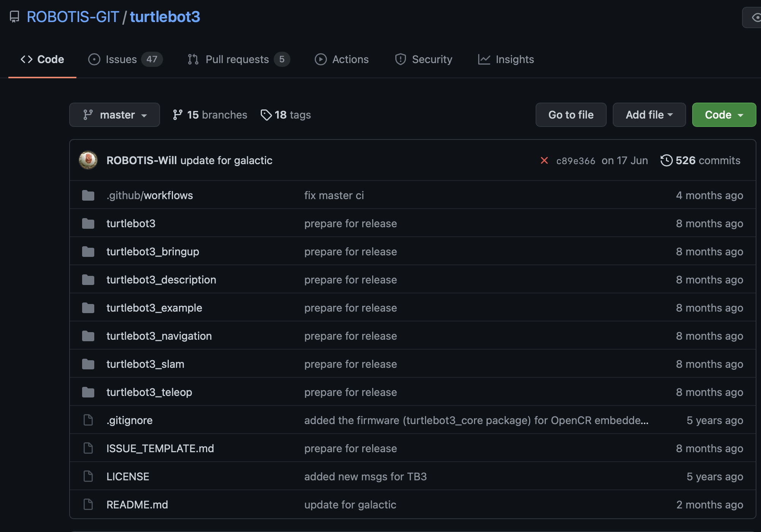The image size is (761, 532).
Task: Click the branches fork icon
Action: point(177,115)
